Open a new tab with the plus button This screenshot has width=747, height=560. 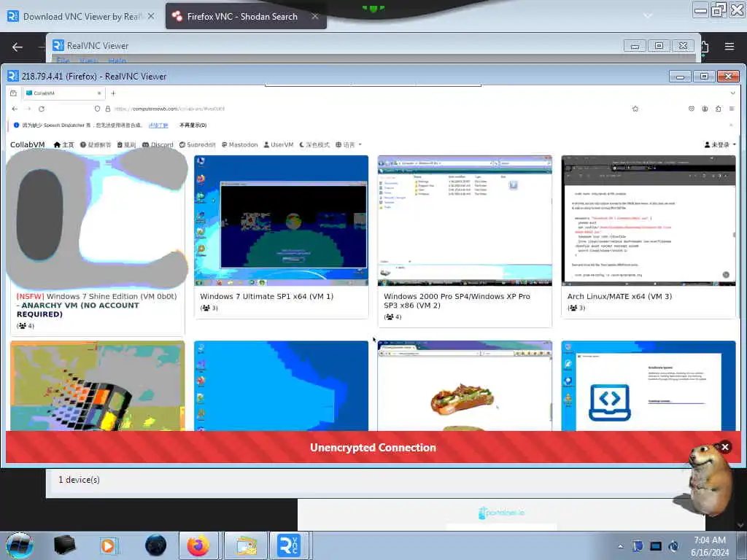click(x=113, y=93)
